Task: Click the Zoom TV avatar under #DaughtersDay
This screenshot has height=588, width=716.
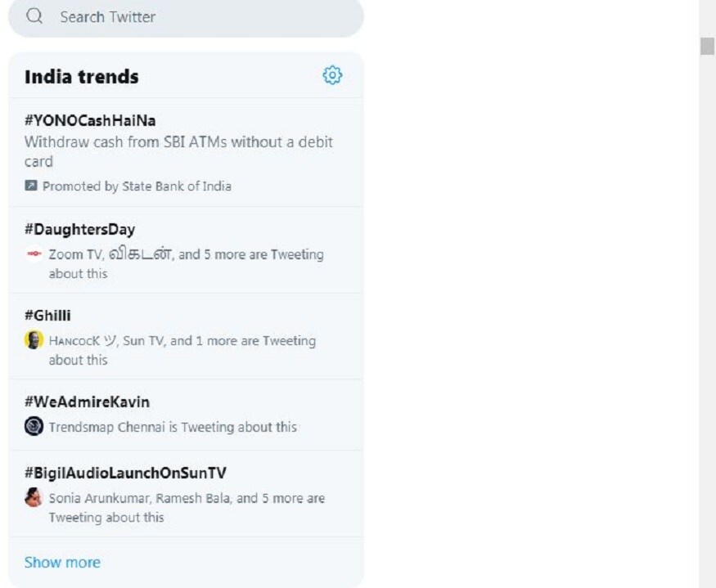Action: tap(34, 254)
